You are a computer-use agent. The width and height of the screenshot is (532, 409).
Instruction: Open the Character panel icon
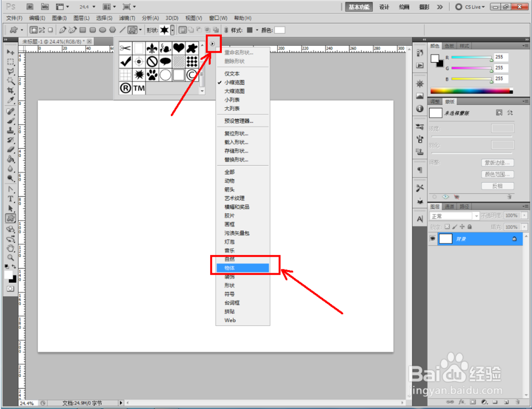tap(420, 219)
